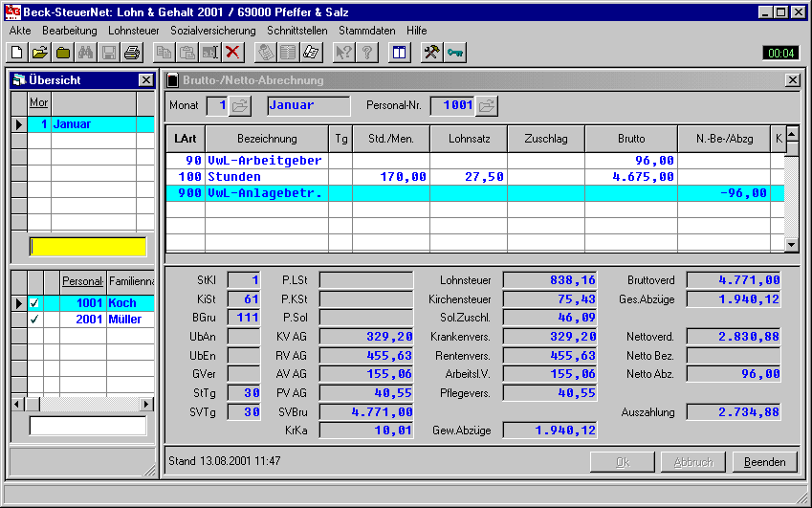Click the folder button next to Personal-Nr.
Image resolution: width=812 pixels, height=508 pixels.
point(486,105)
